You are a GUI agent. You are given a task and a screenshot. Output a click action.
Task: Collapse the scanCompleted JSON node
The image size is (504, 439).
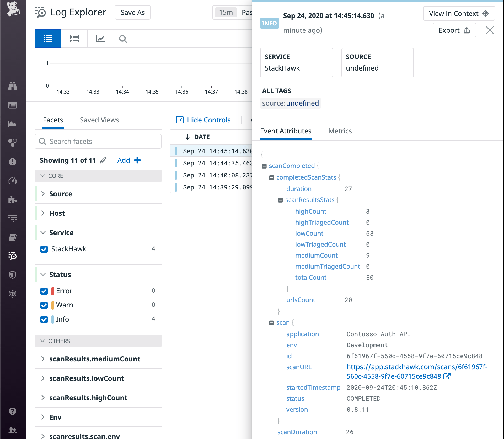pos(264,166)
